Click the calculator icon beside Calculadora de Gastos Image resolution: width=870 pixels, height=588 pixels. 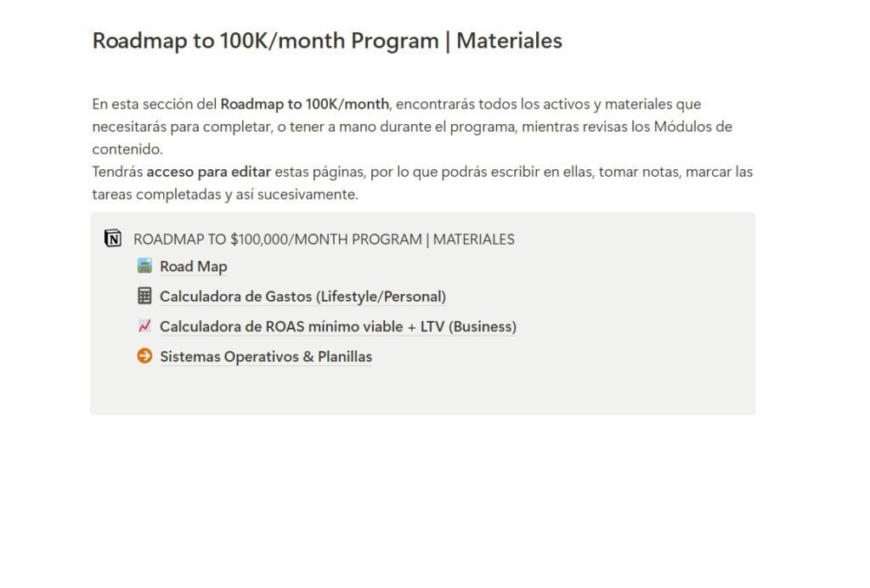144,296
